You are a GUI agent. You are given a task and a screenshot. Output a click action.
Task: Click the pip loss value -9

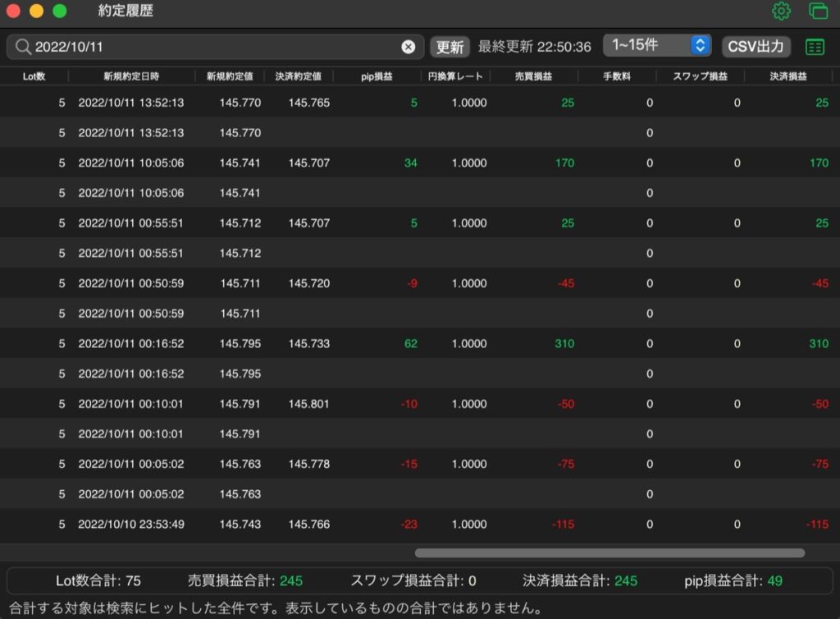412,283
